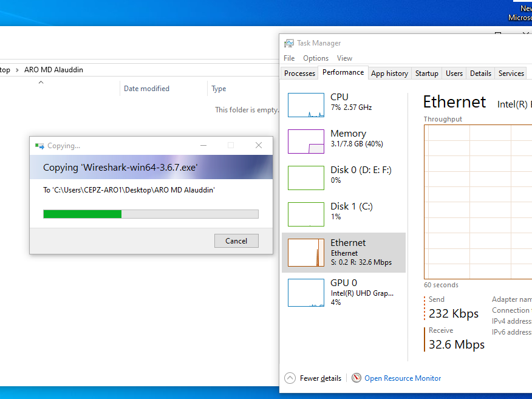Switch to the Details tab

pos(480,73)
